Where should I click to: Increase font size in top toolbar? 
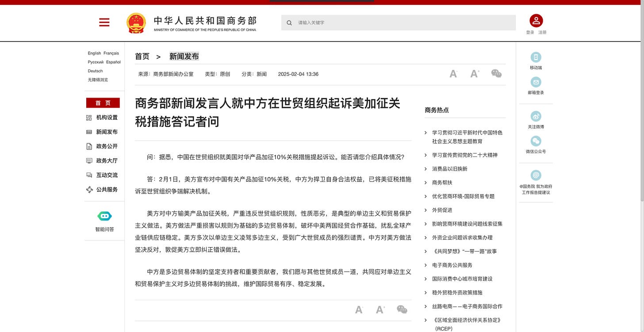click(475, 74)
